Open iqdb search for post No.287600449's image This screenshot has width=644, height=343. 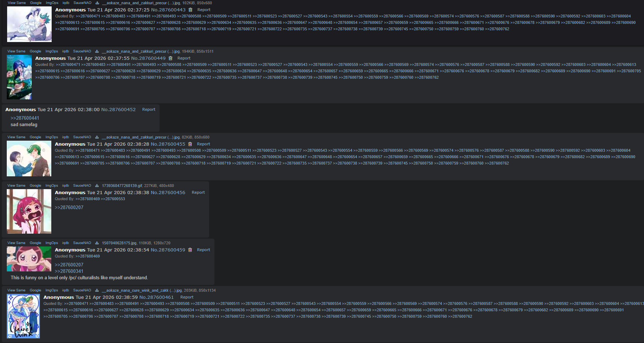(x=66, y=51)
